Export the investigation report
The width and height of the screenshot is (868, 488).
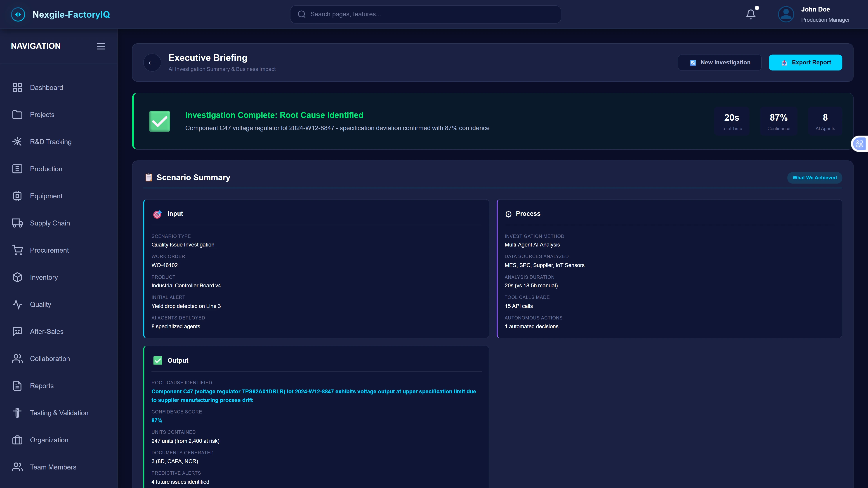(805, 62)
